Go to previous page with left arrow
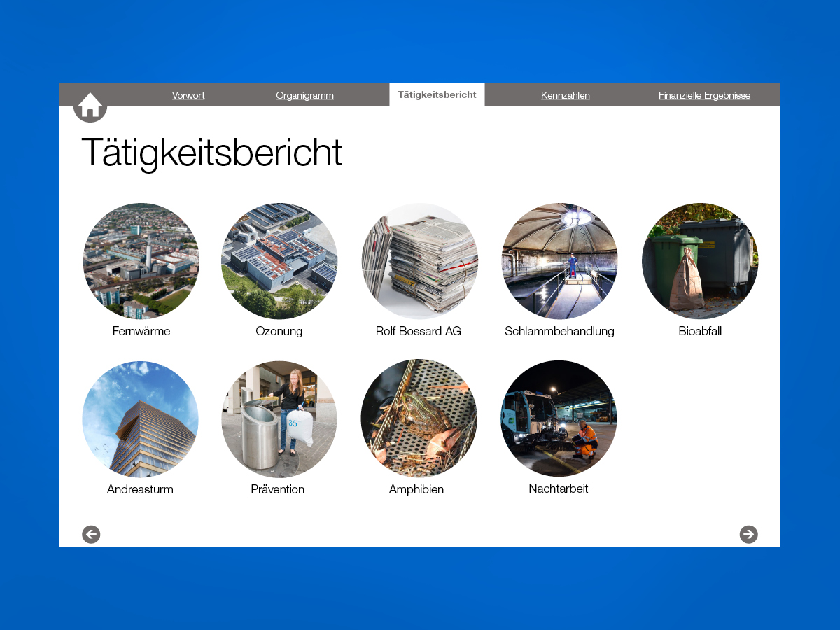The image size is (840, 630). pos(91,535)
